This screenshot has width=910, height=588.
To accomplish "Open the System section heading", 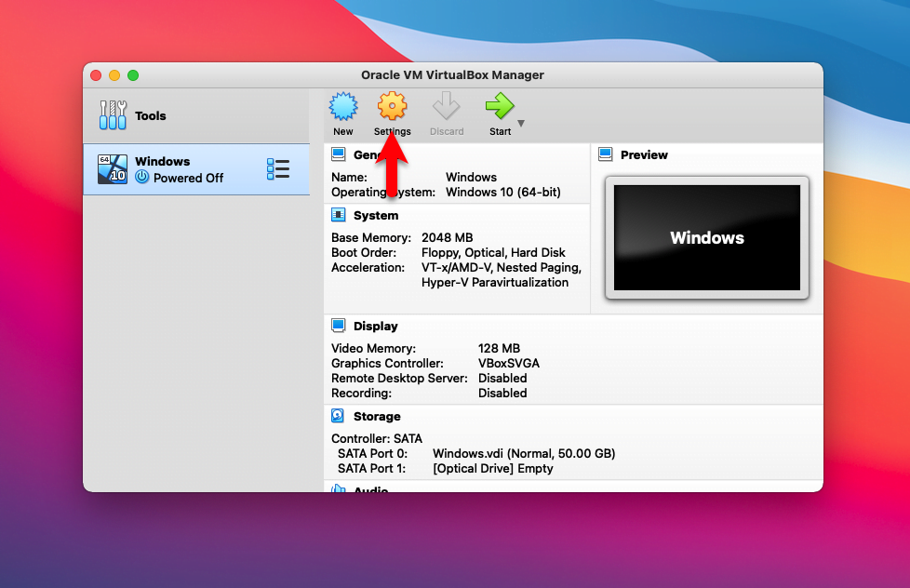I will [376, 215].
